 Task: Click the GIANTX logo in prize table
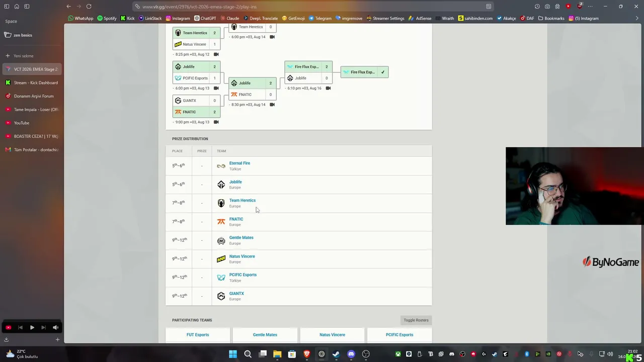coord(221,296)
